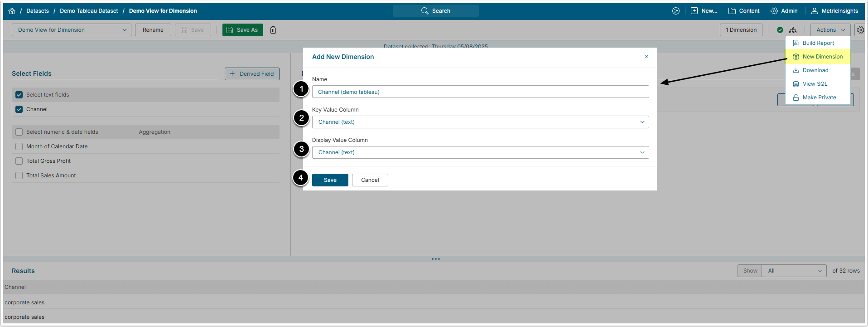Viewport: 868px width, 327px height.
Task: Open the Demo View for Dimension dropdown
Action: (x=72, y=30)
